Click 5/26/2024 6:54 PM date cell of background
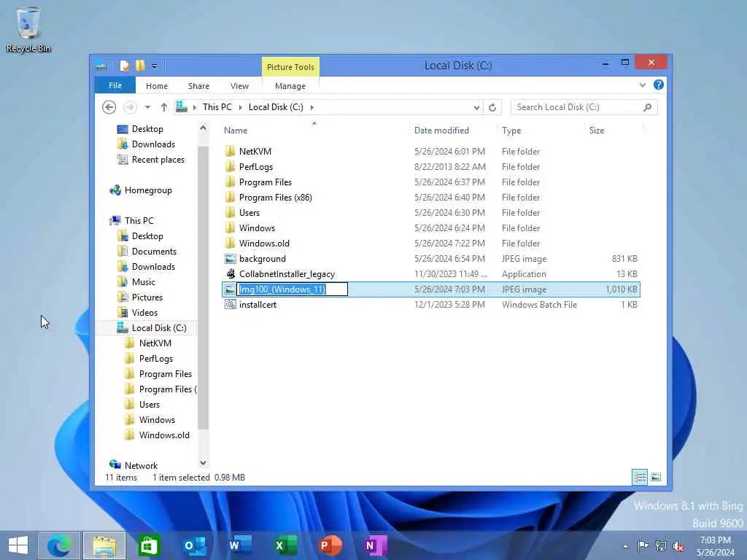 coord(449,259)
